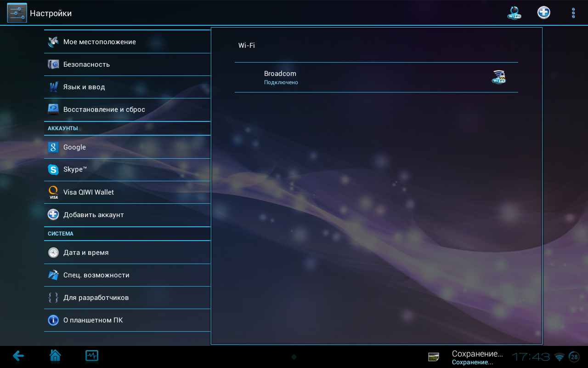Open Visa QIWI Wallet account
The width and height of the screenshot is (588, 368).
click(127, 192)
